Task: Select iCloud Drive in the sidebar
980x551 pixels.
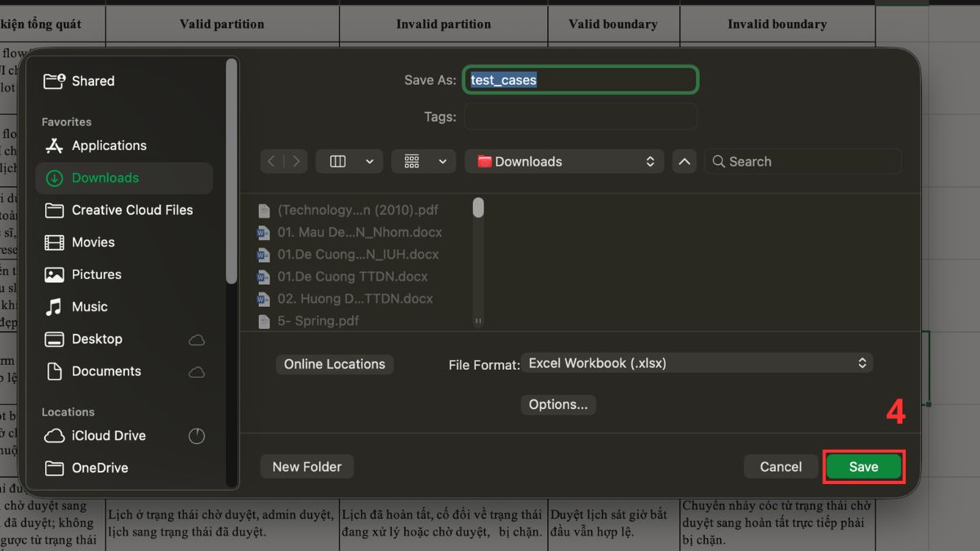Action: [x=124, y=436]
